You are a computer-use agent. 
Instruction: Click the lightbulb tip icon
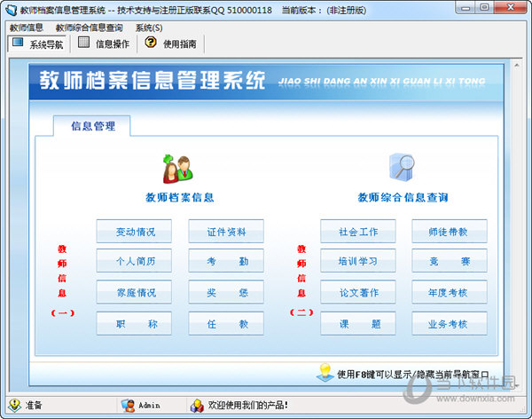pos(325,373)
